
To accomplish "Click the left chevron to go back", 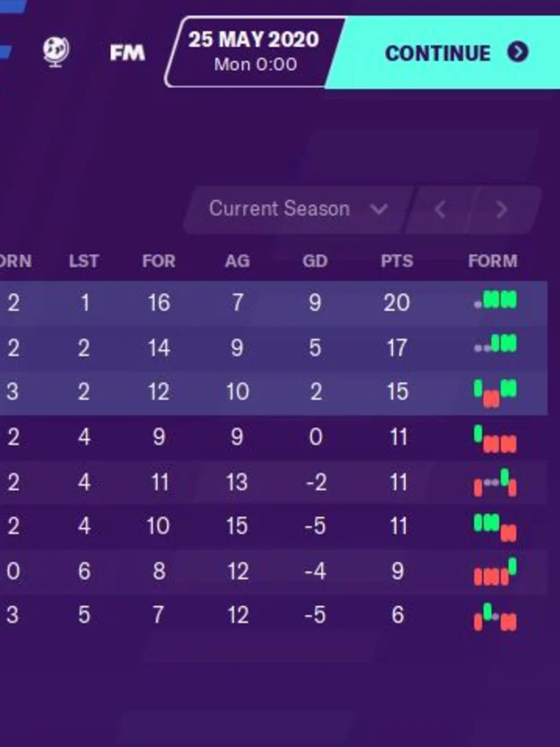I will click(441, 208).
